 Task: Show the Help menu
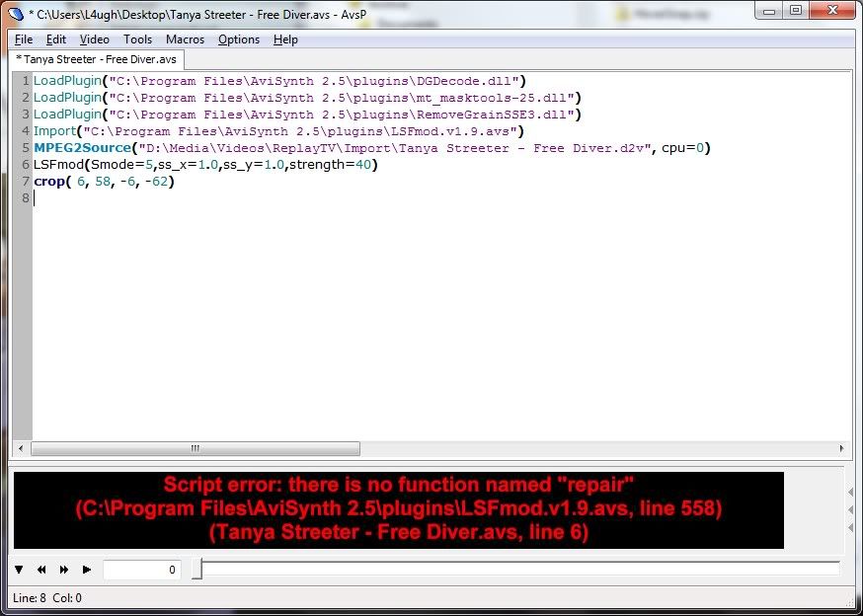click(x=286, y=39)
